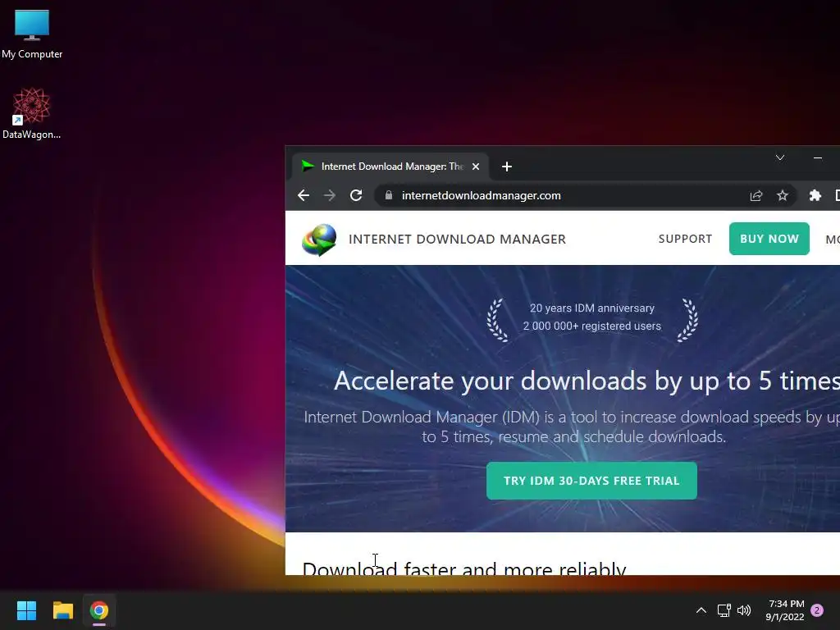Click the IDM globe logo

pos(319,240)
